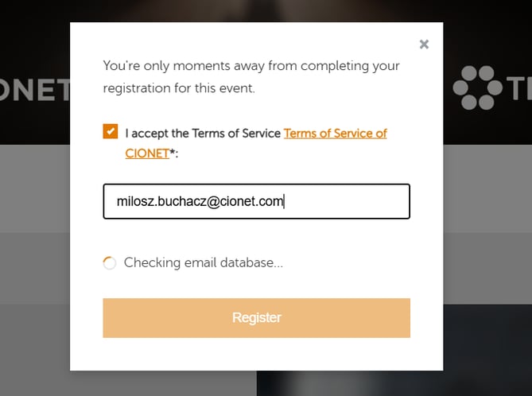Click the light grey panel at bottom-left background
This screenshot has width=532, height=396.
point(35,350)
